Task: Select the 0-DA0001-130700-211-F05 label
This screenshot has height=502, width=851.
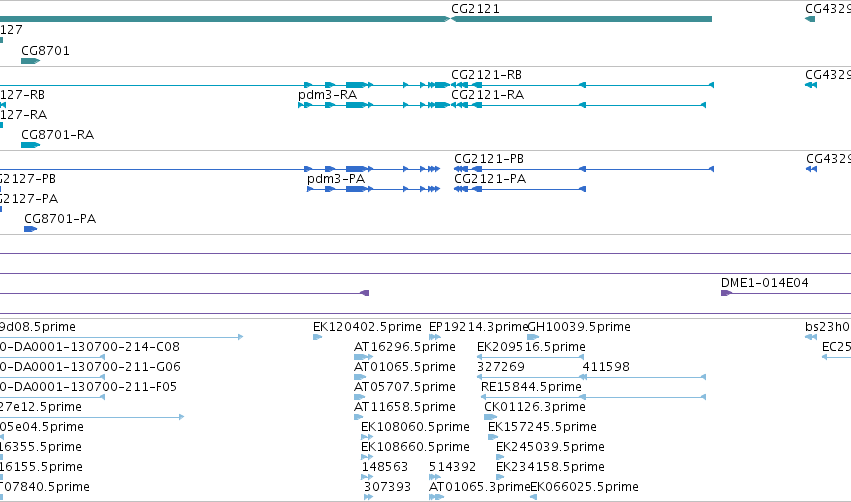Action: (88, 387)
